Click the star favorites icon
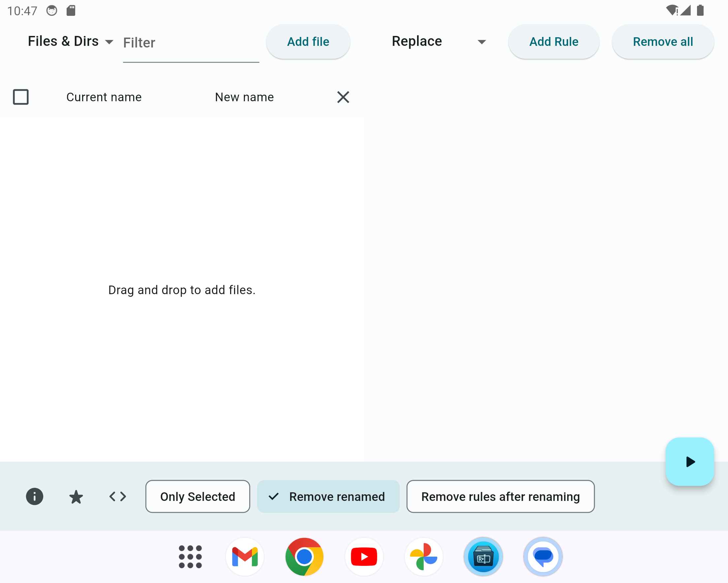 tap(76, 497)
